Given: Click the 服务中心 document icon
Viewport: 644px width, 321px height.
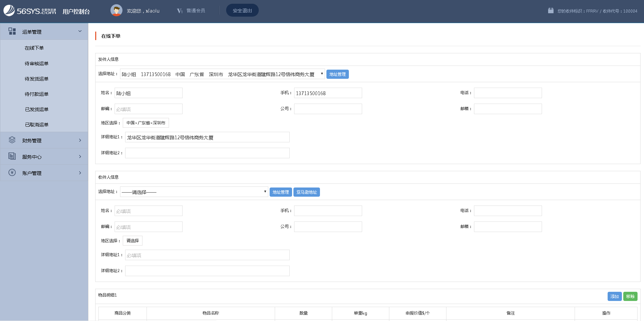Looking at the screenshot, I should pyautogui.click(x=12, y=156).
